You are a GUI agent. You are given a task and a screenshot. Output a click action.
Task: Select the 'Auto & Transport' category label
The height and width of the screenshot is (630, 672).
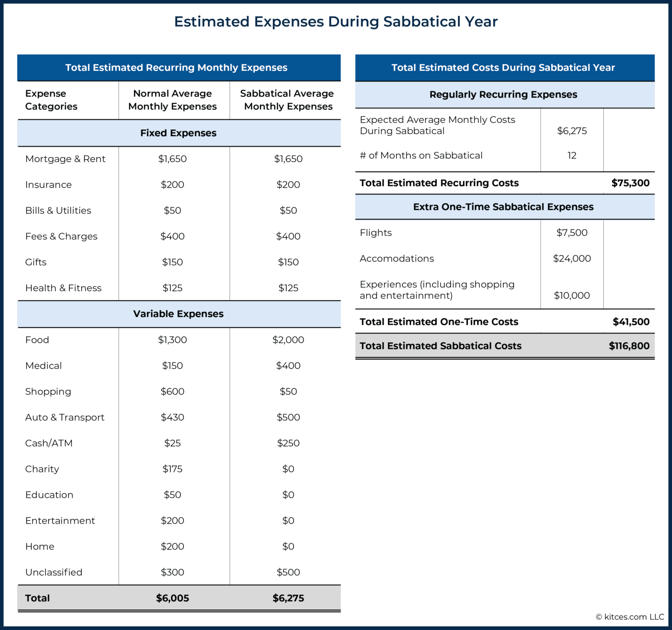click(65, 417)
